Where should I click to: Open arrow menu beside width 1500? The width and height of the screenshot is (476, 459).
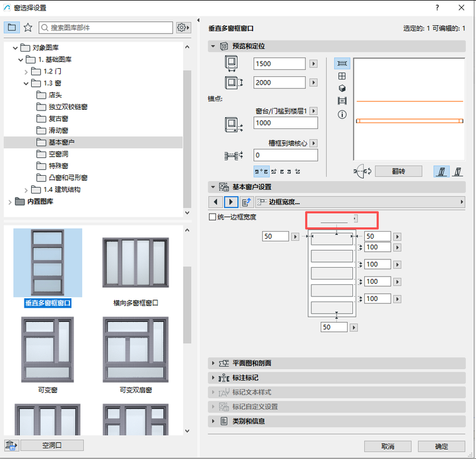(313, 63)
